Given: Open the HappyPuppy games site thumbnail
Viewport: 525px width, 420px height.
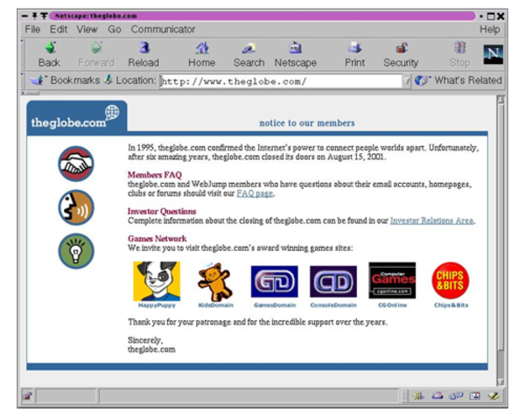Looking at the screenshot, I should pyautogui.click(x=157, y=281).
